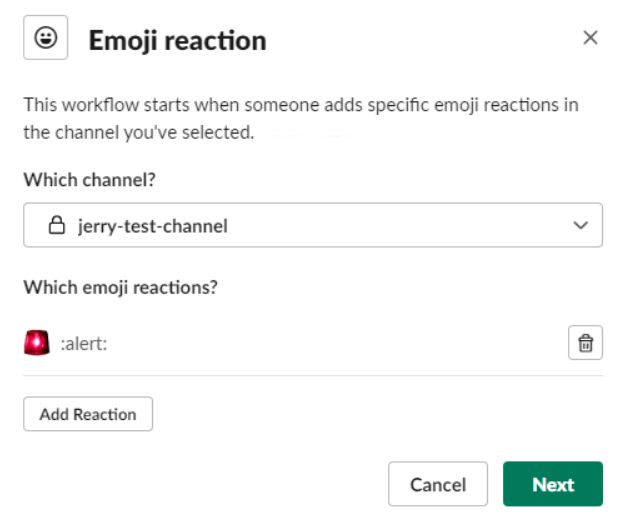
Task: Cancel the emoji reaction setup
Action: 438,484
